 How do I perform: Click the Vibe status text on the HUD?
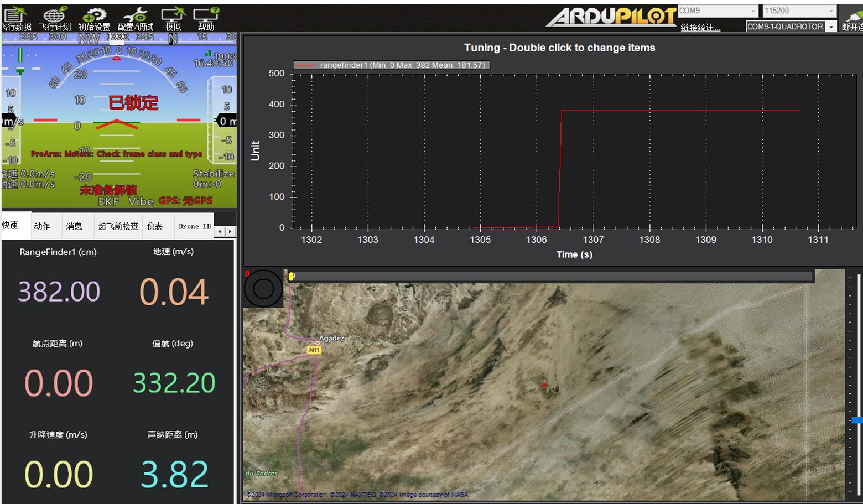pos(141,201)
